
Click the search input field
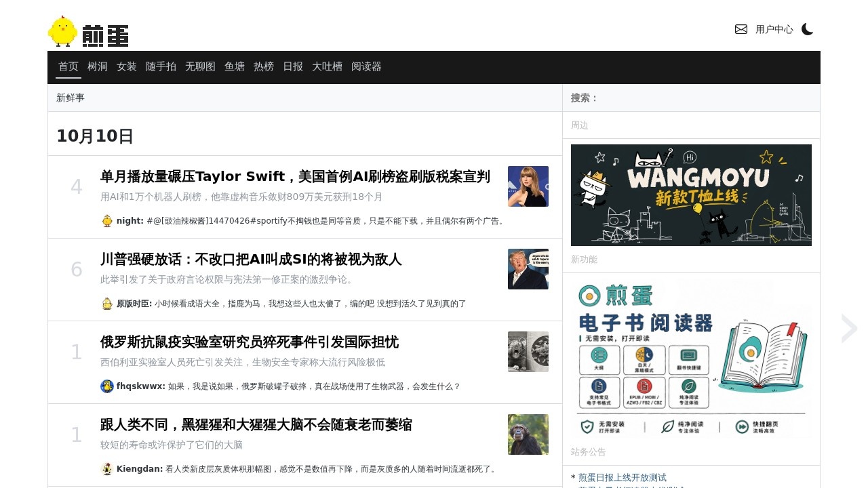pos(705,98)
